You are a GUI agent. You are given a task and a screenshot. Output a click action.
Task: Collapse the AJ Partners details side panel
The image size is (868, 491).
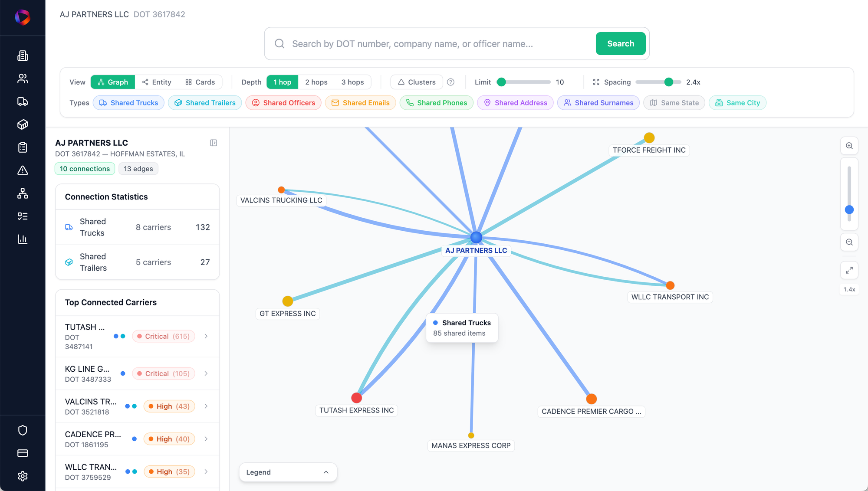pos(214,143)
